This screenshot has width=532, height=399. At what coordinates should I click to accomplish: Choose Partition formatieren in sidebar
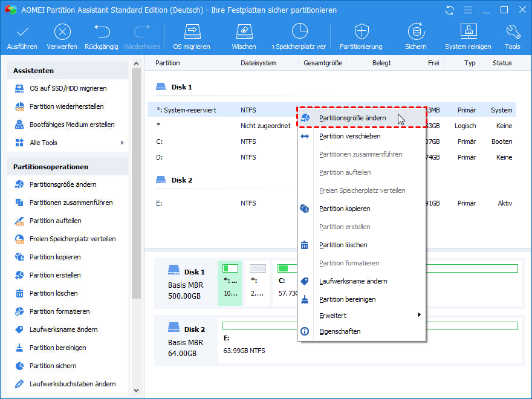pyautogui.click(x=68, y=311)
